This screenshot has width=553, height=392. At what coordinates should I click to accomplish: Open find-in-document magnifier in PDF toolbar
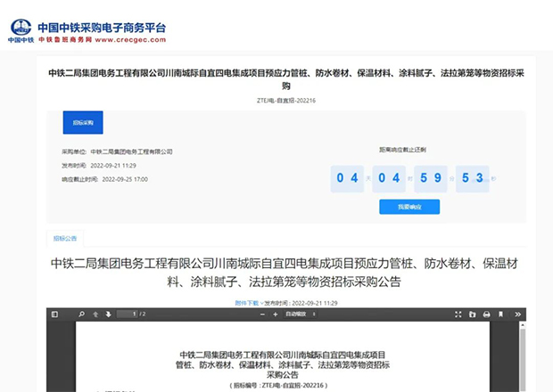coord(81,314)
